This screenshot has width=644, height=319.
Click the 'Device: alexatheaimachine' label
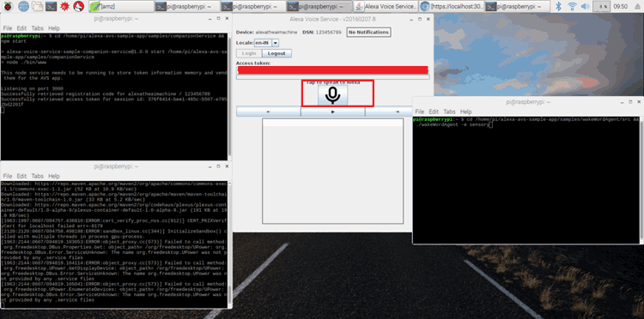[x=266, y=33]
